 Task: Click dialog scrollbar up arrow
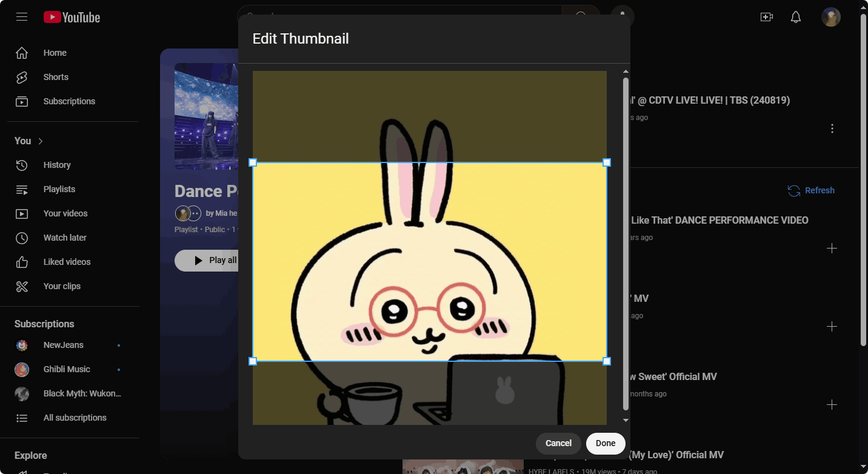(x=626, y=72)
